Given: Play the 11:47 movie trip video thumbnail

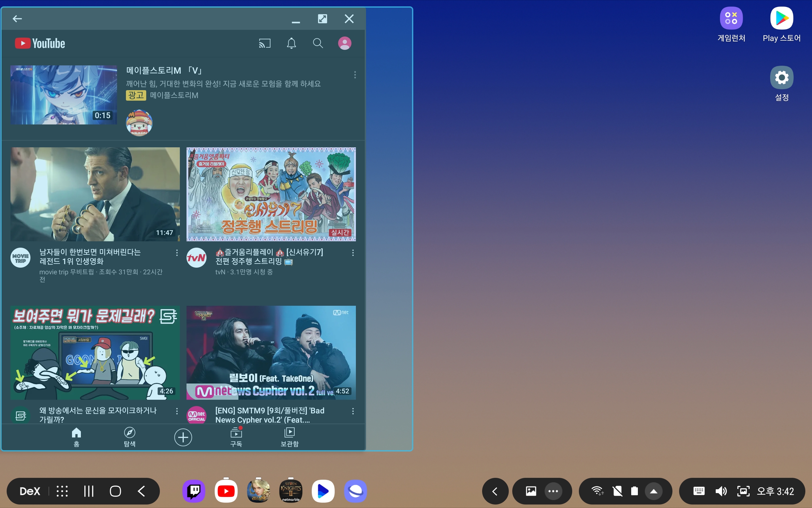Looking at the screenshot, I should pyautogui.click(x=95, y=194).
